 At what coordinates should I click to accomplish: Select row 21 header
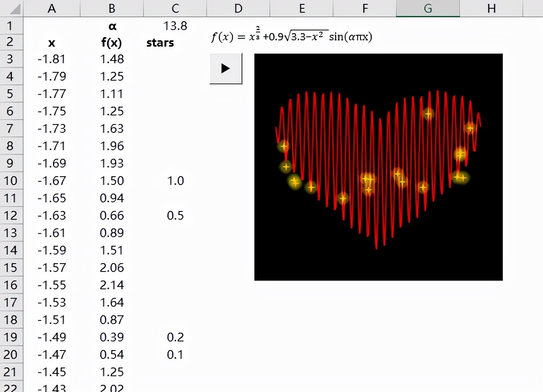pos(11,372)
